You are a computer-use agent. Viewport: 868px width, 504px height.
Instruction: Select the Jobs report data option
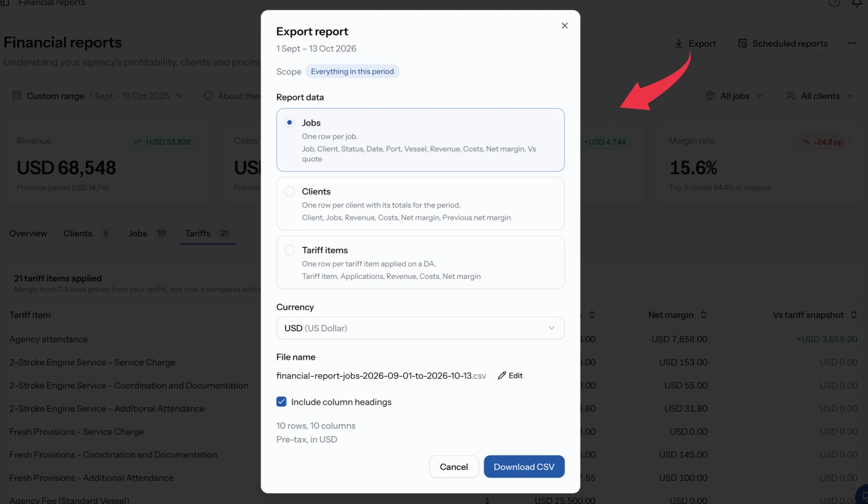pos(420,140)
